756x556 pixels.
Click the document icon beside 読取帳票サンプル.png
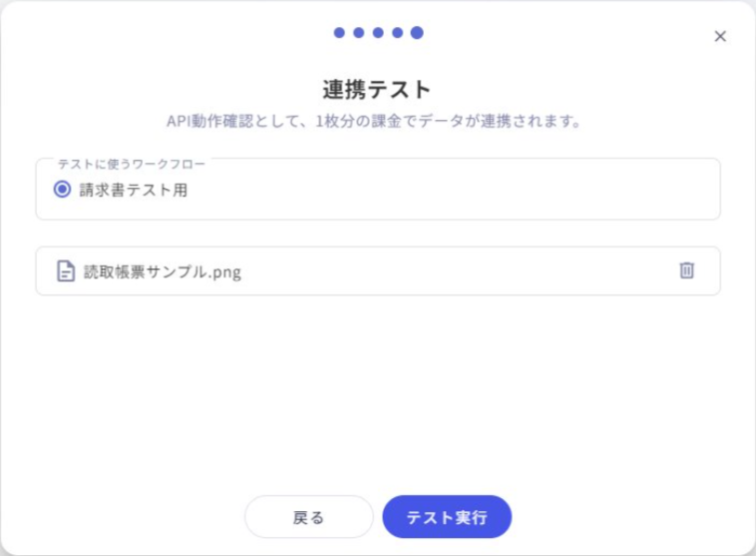pos(66,271)
